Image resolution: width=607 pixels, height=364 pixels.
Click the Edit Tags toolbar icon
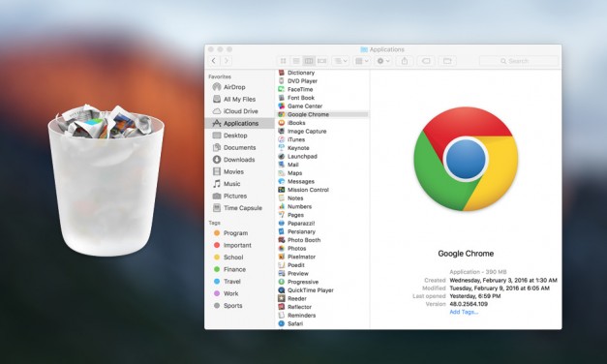[x=426, y=61]
